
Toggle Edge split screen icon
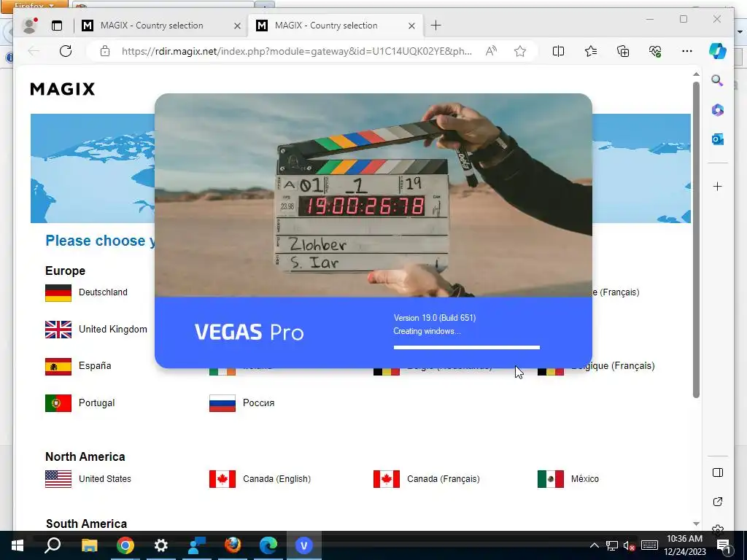(x=558, y=51)
